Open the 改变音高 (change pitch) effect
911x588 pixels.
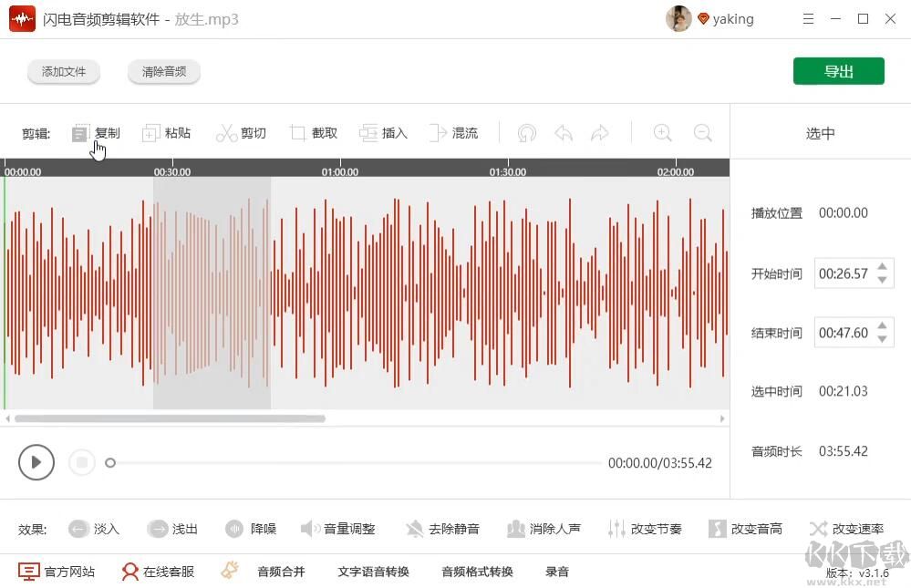point(747,529)
